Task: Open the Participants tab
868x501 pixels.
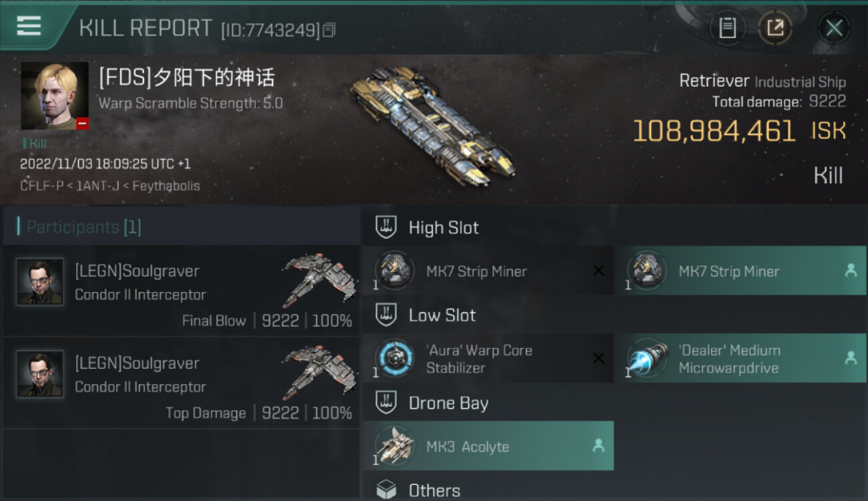Action: pos(83,227)
